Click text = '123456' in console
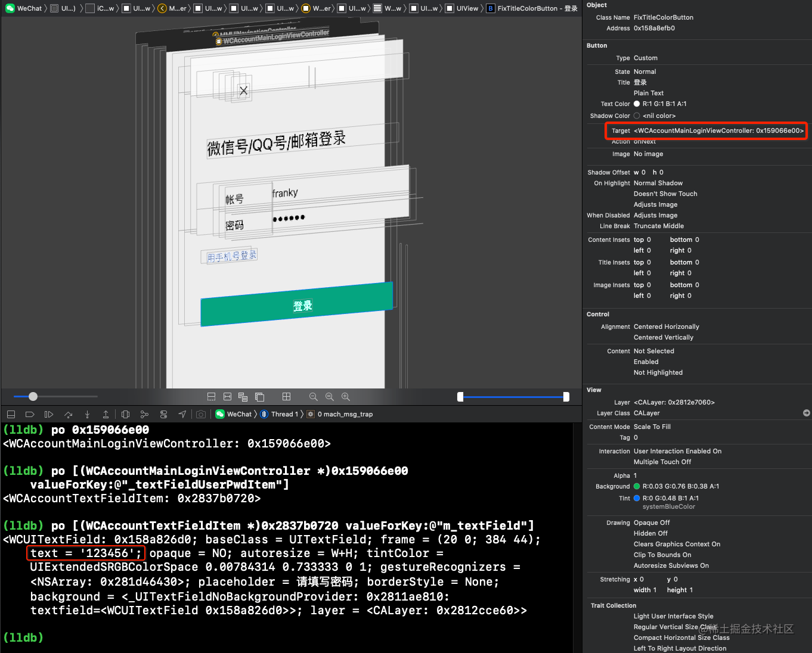The image size is (812, 653). (x=86, y=553)
